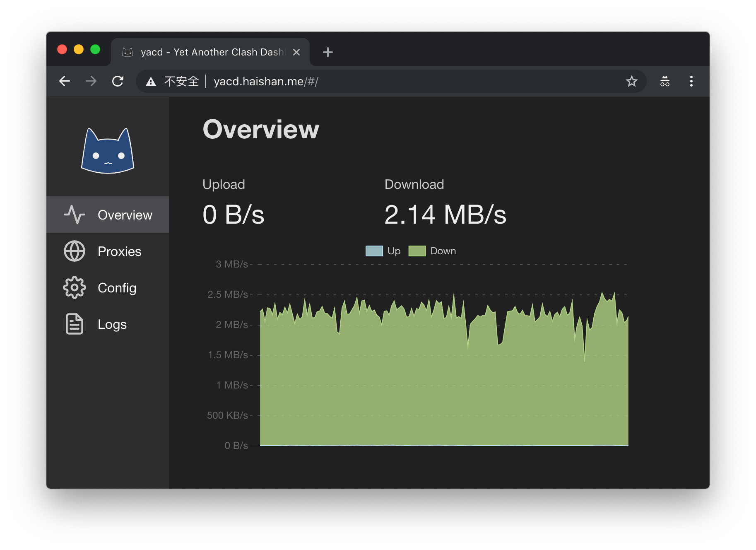Close the yacd tab
Viewport: 756px width, 550px height.
point(296,52)
